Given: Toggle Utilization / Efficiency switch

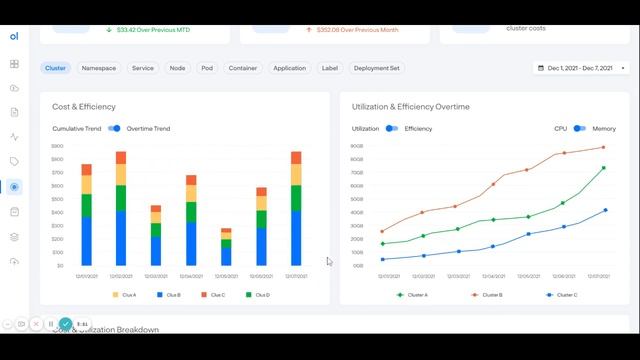Looking at the screenshot, I should (392, 129).
